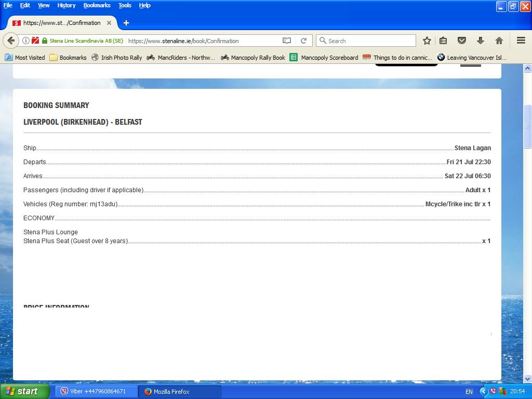532x399 pixels.
Task: Close the Stena Line Confirmation tab
Action: pyautogui.click(x=109, y=23)
